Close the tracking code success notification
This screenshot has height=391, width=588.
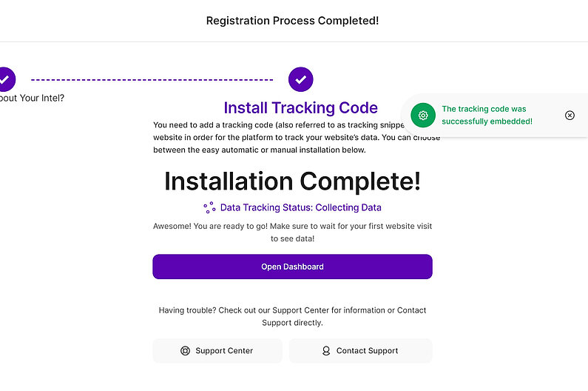click(570, 115)
